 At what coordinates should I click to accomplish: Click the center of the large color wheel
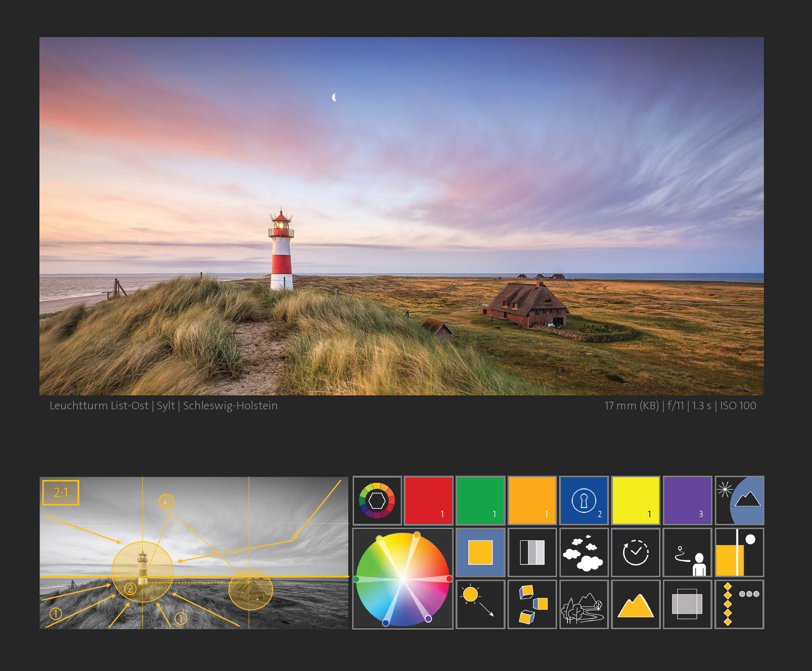coord(403,579)
